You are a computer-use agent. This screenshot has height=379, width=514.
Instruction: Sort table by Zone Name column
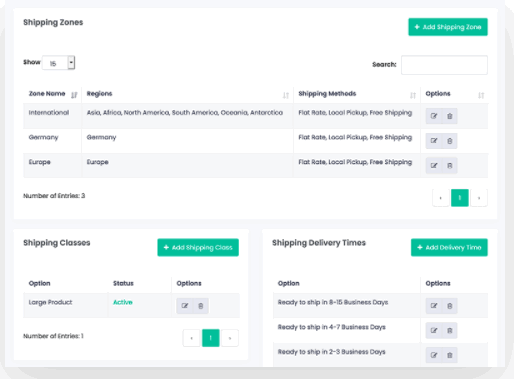(74, 95)
